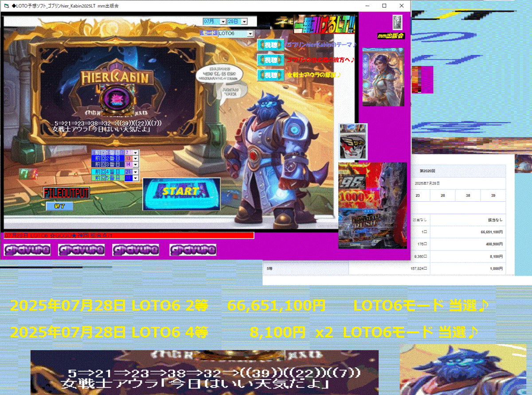Click the female warrior Aura thumbnail

pos(383,77)
